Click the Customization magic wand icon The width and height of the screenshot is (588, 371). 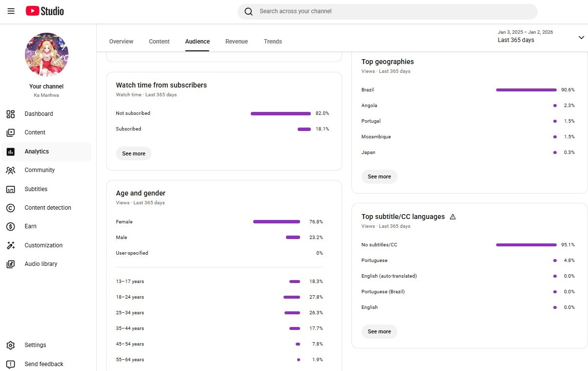11,245
